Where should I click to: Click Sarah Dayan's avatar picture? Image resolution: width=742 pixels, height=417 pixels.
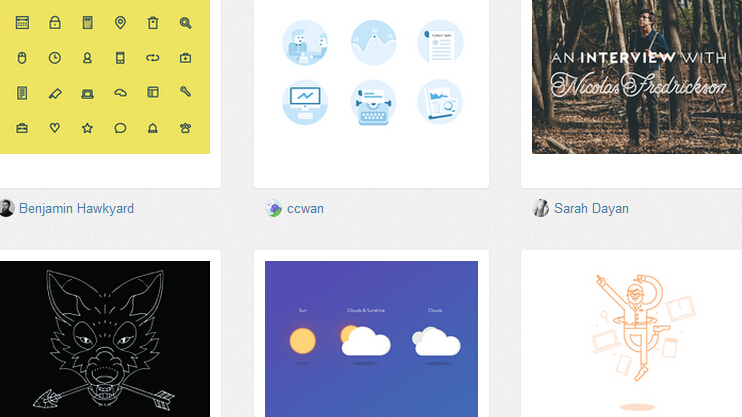click(540, 208)
